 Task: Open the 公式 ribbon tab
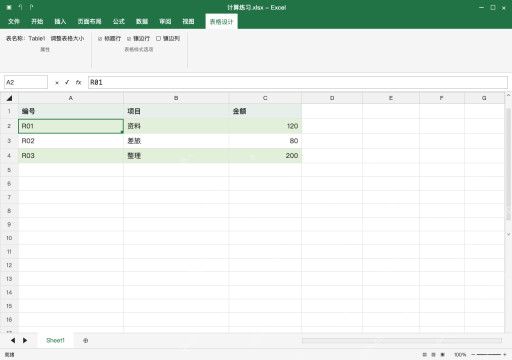[119, 22]
